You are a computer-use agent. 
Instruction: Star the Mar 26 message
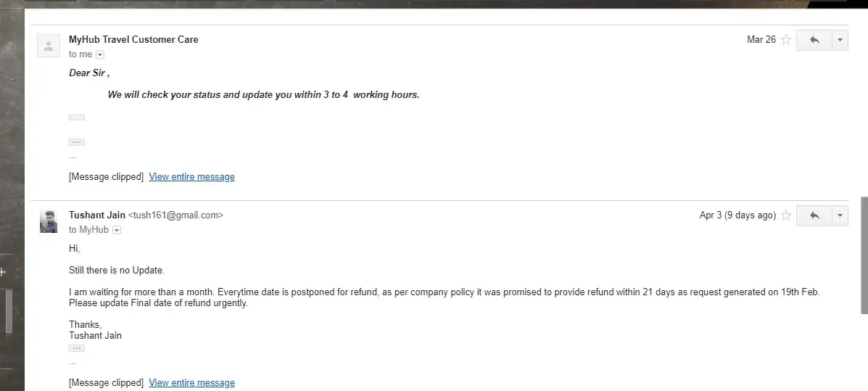click(786, 40)
